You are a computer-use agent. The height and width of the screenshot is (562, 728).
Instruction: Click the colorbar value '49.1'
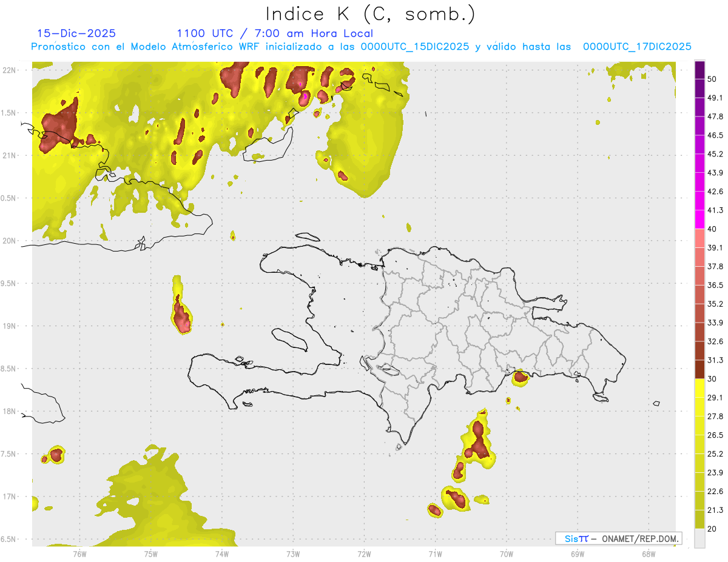[x=715, y=98]
